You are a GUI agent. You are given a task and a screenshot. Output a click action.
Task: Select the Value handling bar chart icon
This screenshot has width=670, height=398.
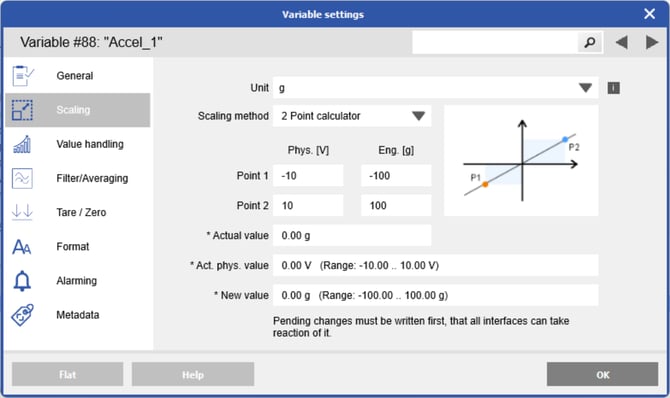coord(22,144)
